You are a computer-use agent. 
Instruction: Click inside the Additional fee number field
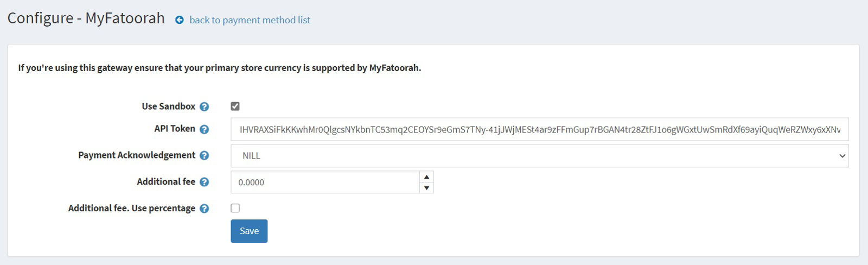(325, 182)
